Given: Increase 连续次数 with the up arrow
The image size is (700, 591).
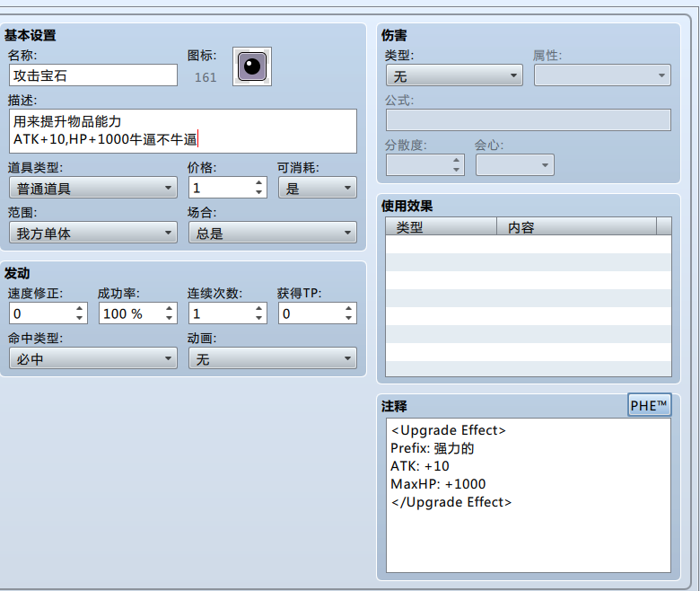Looking at the screenshot, I should pyautogui.click(x=259, y=308).
